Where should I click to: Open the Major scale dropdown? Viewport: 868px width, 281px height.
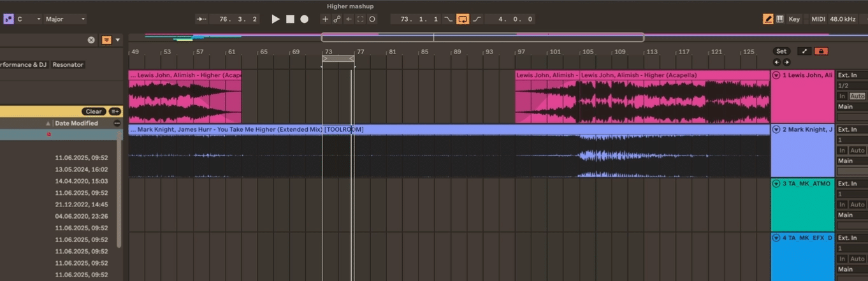click(65, 19)
